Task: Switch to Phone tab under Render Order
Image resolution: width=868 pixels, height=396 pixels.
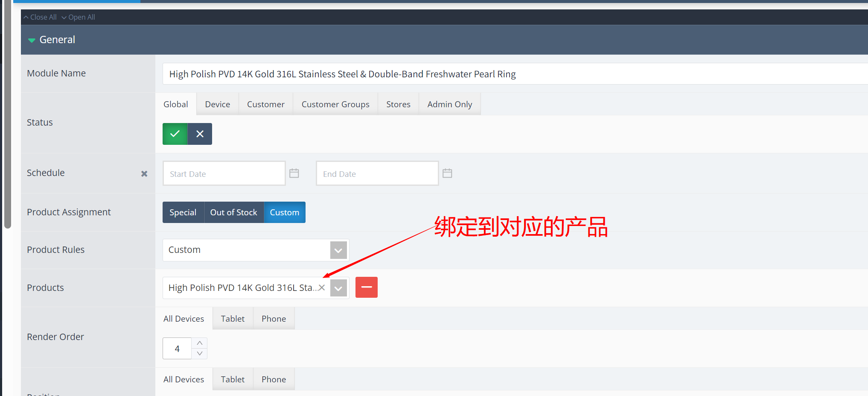Action: point(274,318)
